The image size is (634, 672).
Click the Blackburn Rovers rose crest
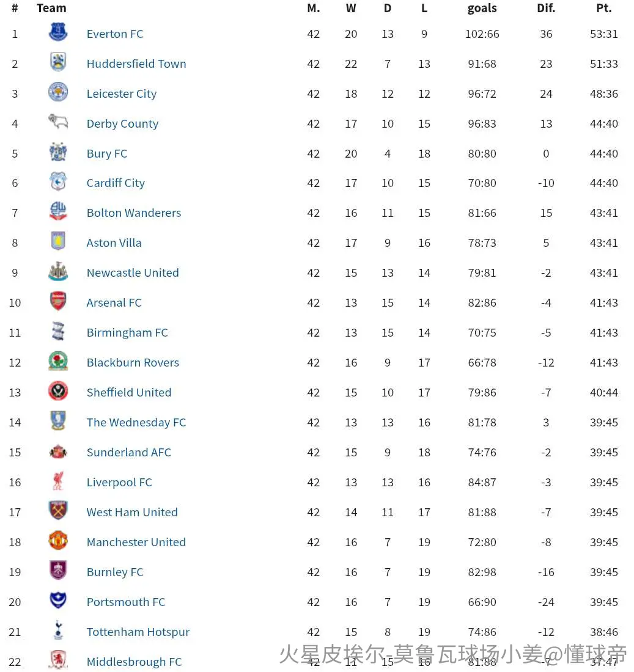[x=58, y=361]
